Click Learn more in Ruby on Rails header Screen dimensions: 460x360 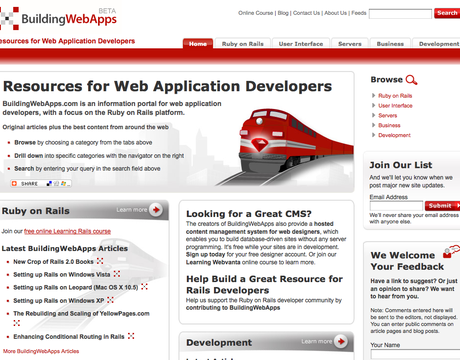click(x=132, y=210)
